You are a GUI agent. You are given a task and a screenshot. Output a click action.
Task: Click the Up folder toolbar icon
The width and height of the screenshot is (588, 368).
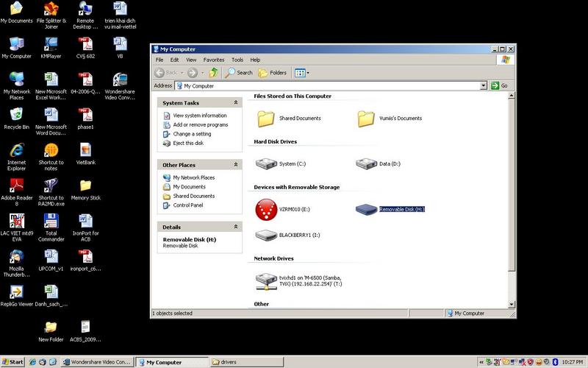click(214, 73)
